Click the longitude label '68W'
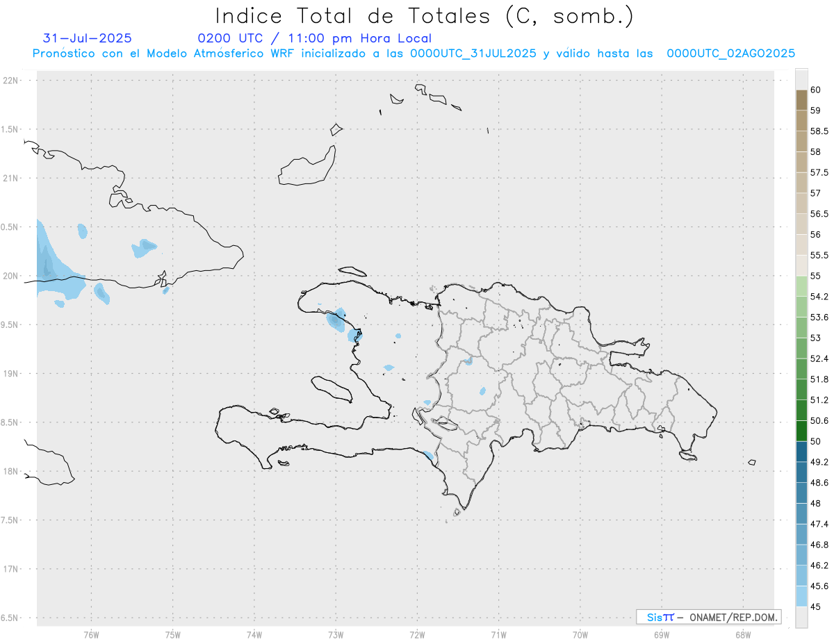 click(x=743, y=635)
